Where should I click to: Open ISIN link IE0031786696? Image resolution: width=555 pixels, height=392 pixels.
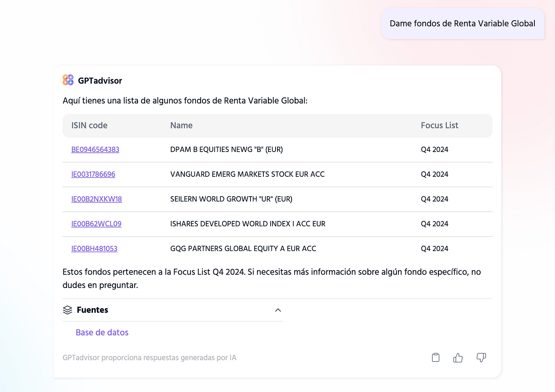coord(93,174)
